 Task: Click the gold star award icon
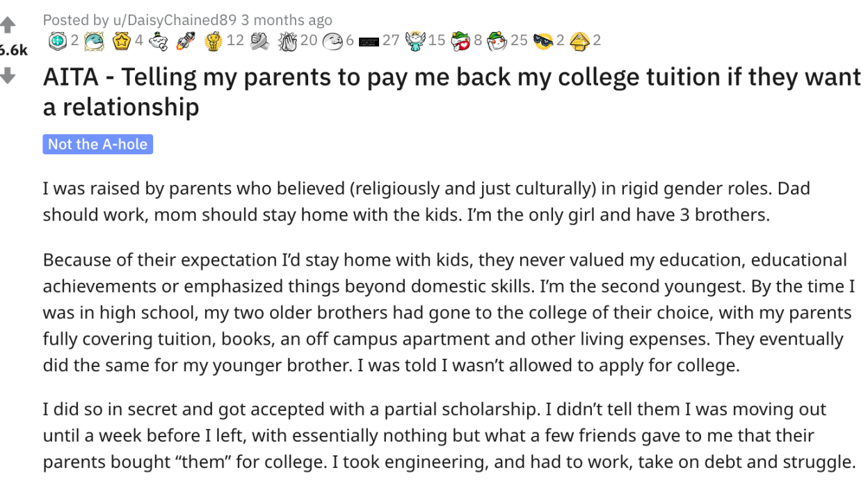click(122, 41)
